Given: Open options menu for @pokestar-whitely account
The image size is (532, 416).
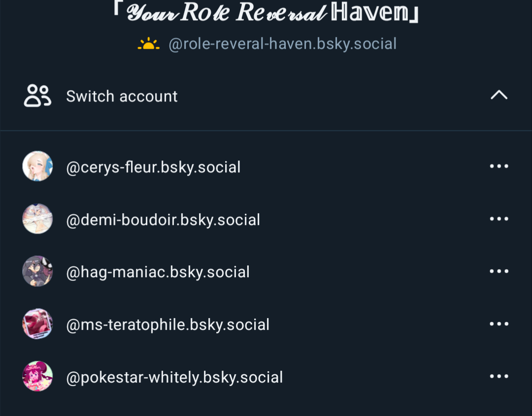Looking at the screenshot, I should tap(499, 376).
